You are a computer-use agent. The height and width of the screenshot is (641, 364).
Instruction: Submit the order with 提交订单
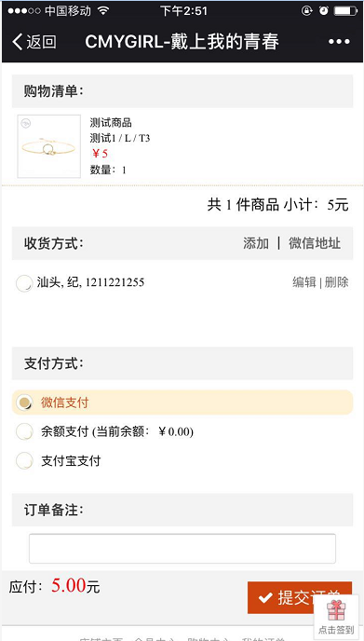300,597
